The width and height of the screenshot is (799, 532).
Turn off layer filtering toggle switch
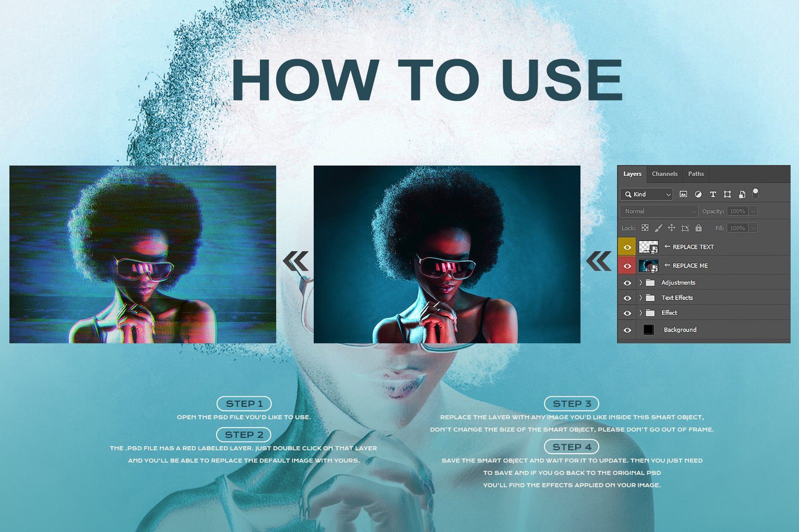coord(756,193)
